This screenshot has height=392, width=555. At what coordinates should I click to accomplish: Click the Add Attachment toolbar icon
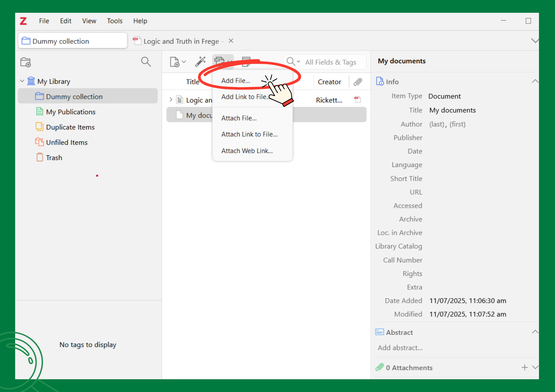(219, 61)
